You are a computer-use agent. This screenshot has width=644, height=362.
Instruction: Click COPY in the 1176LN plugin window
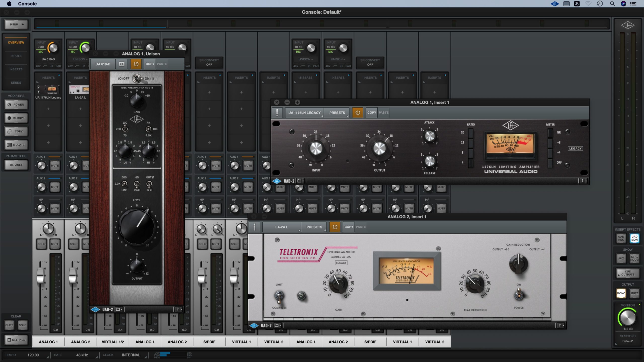[372, 113]
